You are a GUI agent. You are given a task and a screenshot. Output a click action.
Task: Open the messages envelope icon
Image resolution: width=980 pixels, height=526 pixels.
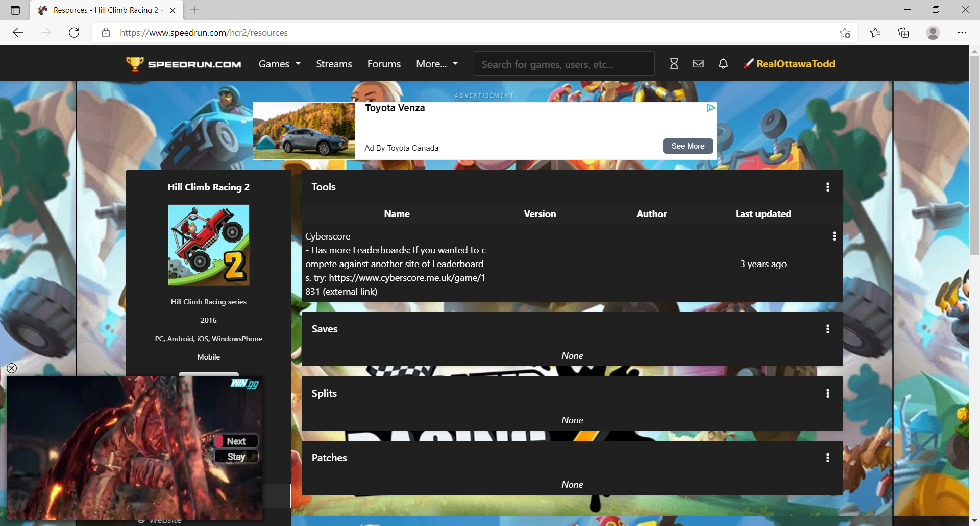(698, 64)
